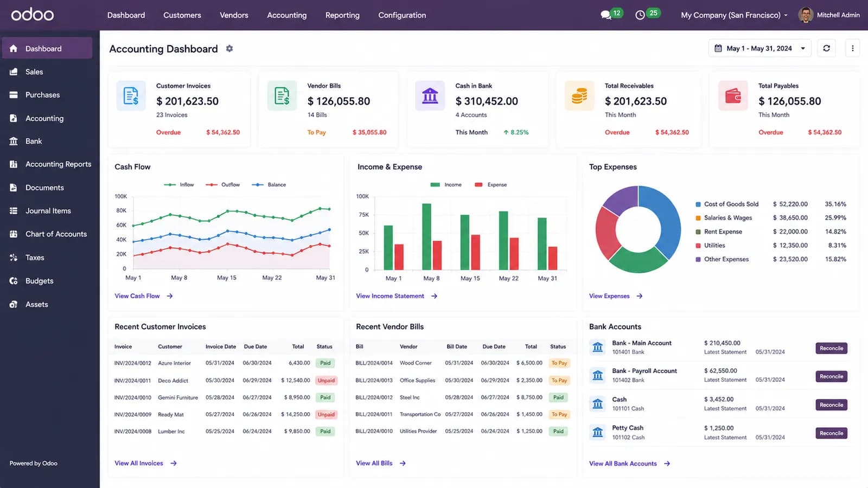This screenshot has height=488, width=868.
Task: Reconcile the Bank - Payroll Account
Action: point(831,376)
